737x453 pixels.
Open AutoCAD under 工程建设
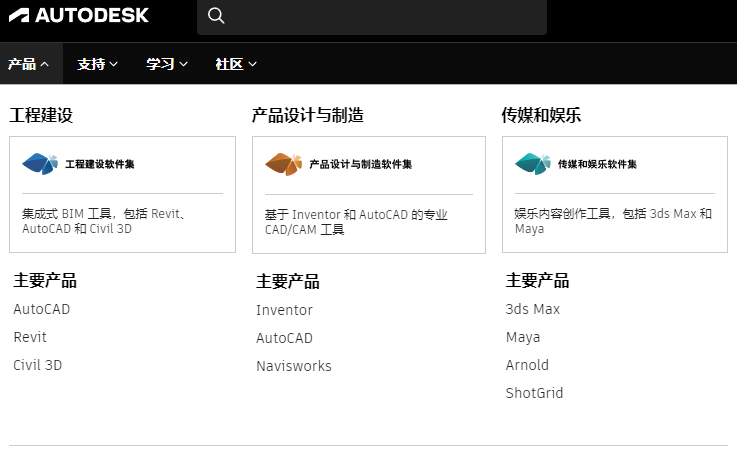coord(42,309)
